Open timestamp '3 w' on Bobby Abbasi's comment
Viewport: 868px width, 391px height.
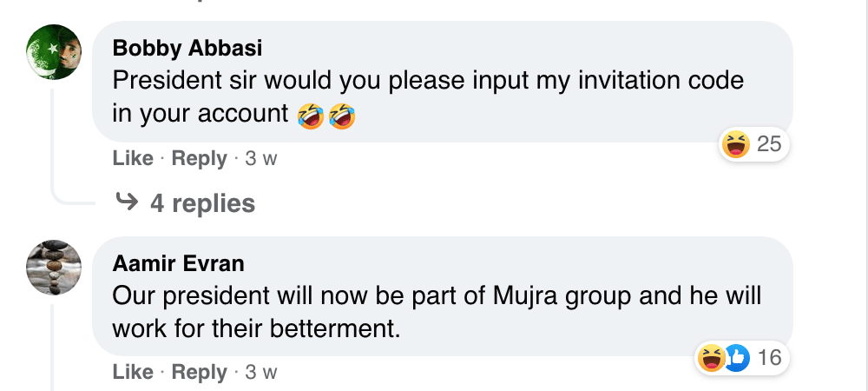pos(260,159)
